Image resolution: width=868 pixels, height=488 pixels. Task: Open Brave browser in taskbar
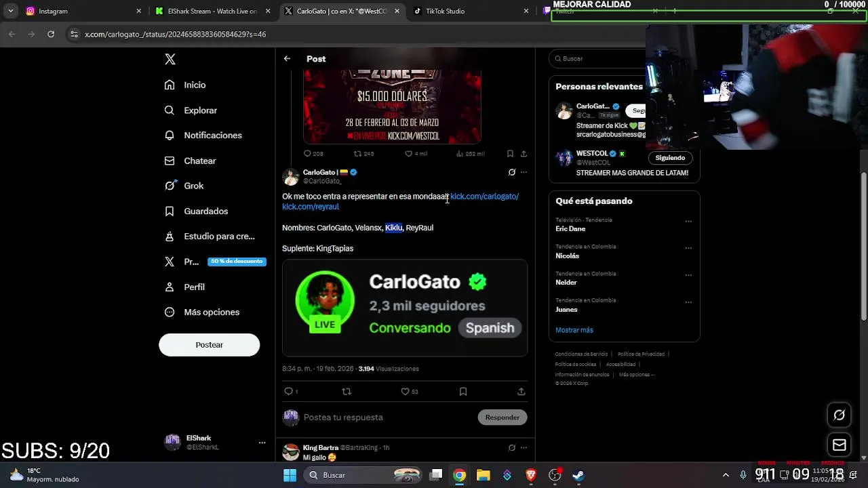pyautogui.click(x=531, y=475)
